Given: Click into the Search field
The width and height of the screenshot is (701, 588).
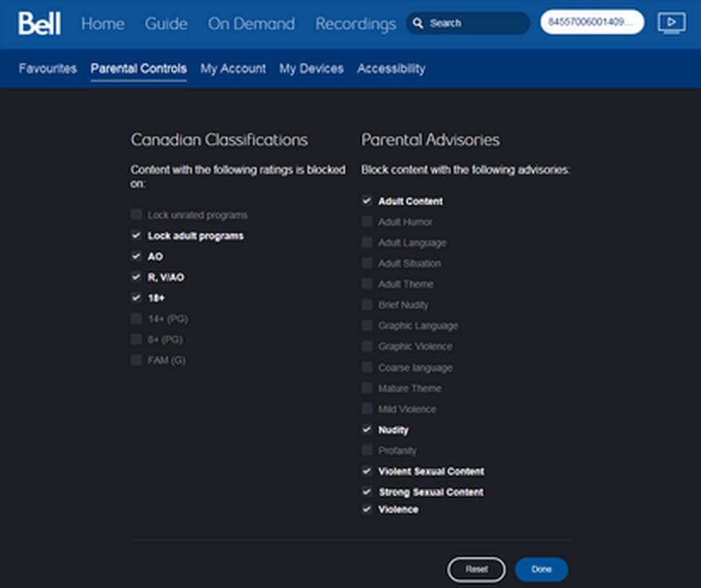Looking at the screenshot, I should 468,23.
